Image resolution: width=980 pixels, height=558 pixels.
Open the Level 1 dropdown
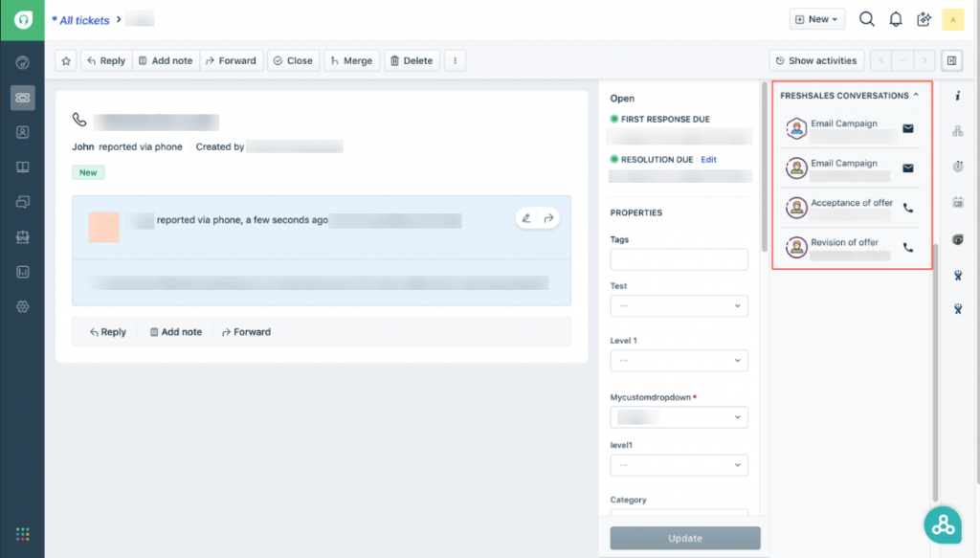(x=679, y=361)
